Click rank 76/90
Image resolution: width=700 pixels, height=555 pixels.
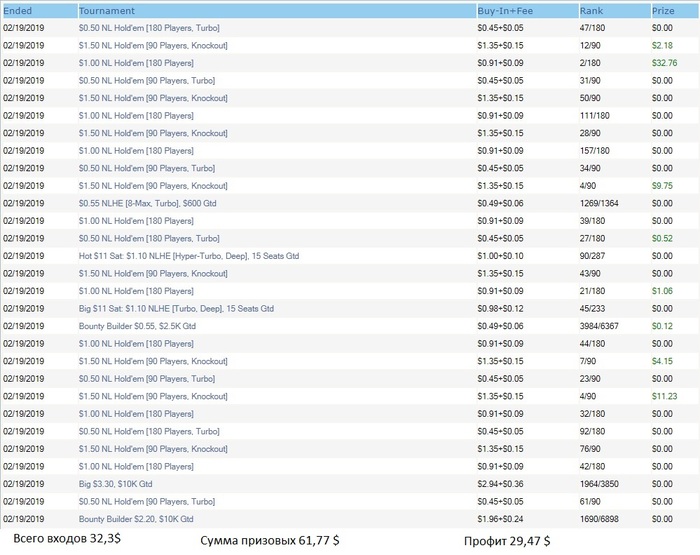coord(590,449)
